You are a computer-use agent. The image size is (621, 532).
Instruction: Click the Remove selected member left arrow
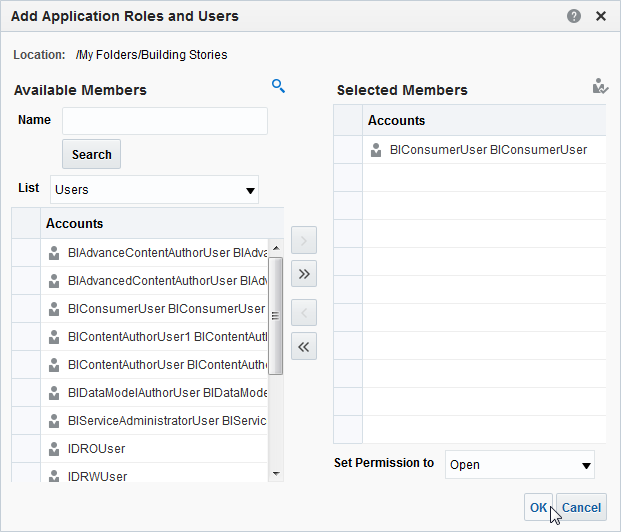304,311
